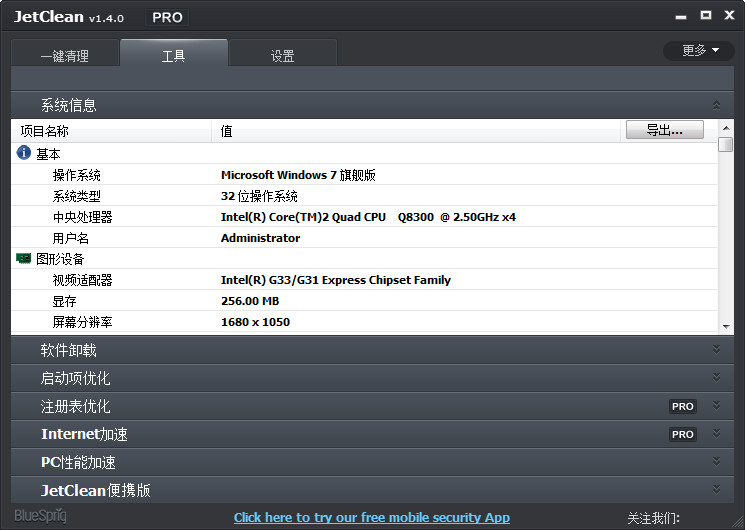Click the 关注我们 label
The width and height of the screenshot is (745, 530).
pyautogui.click(x=653, y=518)
